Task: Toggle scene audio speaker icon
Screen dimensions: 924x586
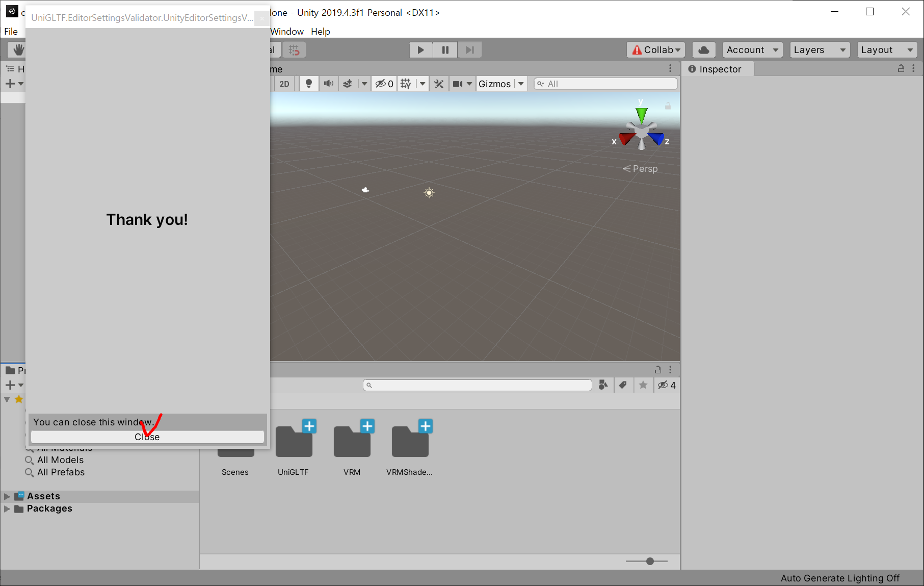Action: pos(329,84)
